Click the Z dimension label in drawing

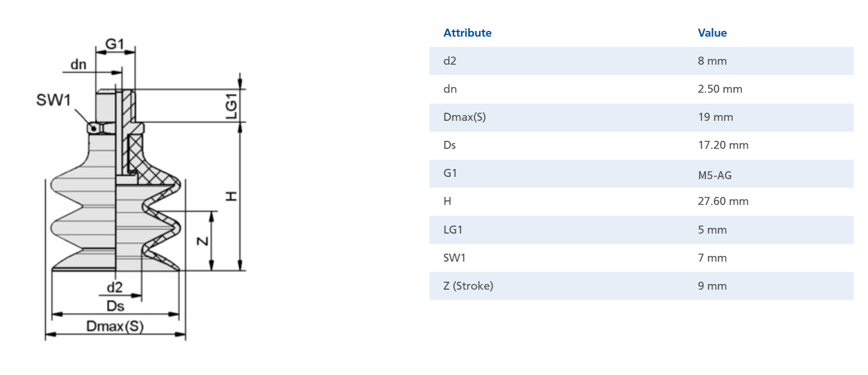point(202,241)
